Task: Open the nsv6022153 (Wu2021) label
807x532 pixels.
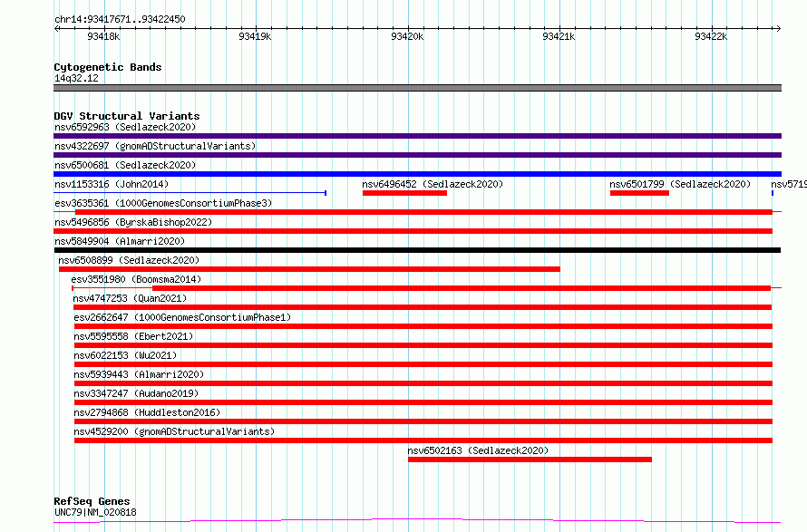Action: [125, 355]
